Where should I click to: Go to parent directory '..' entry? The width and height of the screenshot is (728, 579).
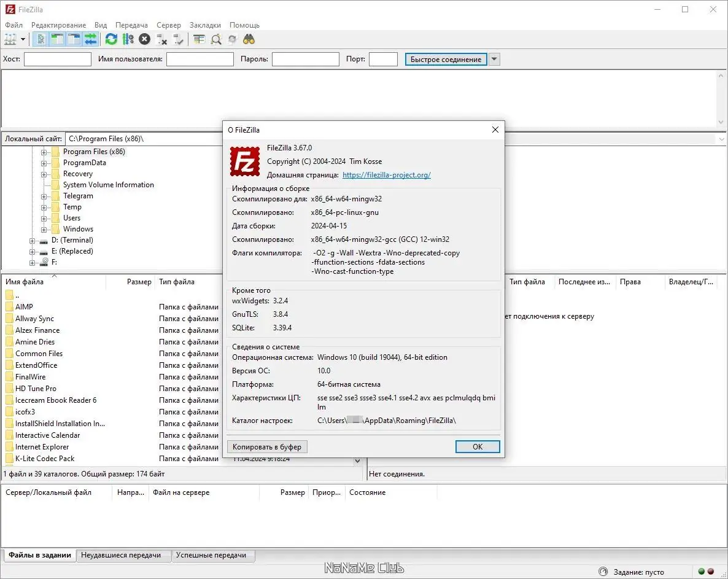(17, 295)
